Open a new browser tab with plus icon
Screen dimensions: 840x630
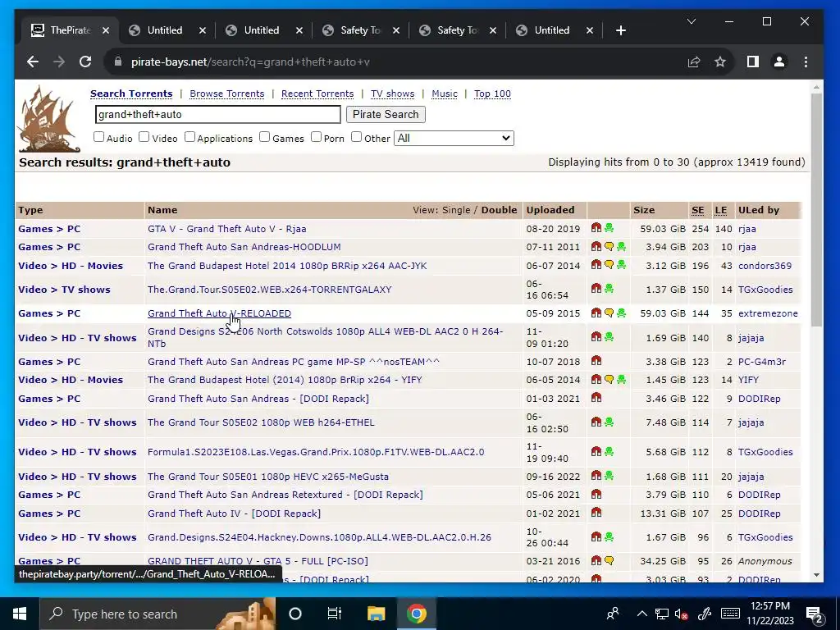point(621,30)
